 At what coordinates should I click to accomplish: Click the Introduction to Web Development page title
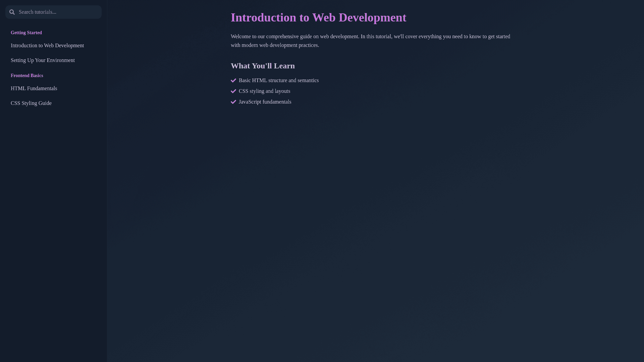(x=318, y=18)
